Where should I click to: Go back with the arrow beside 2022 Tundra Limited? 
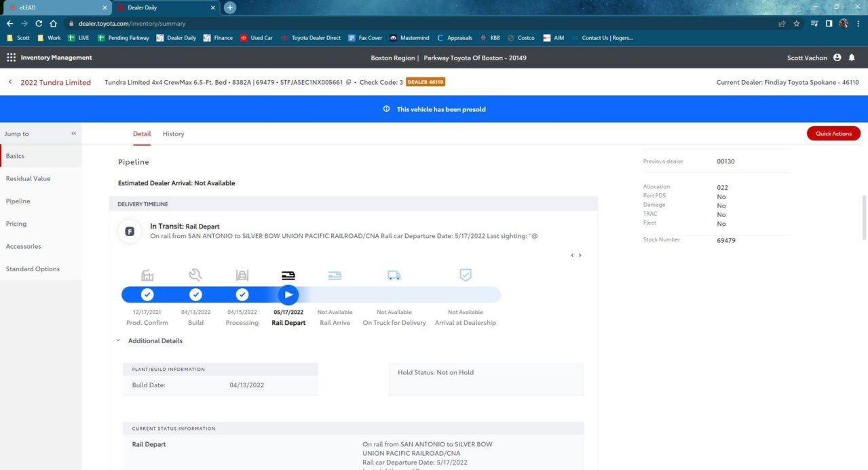coord(10,82)
